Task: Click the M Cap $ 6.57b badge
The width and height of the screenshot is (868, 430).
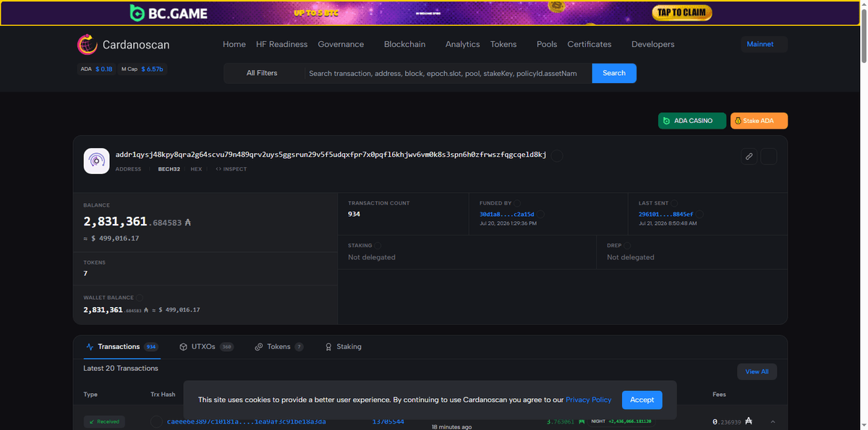Action: [142, 69]
